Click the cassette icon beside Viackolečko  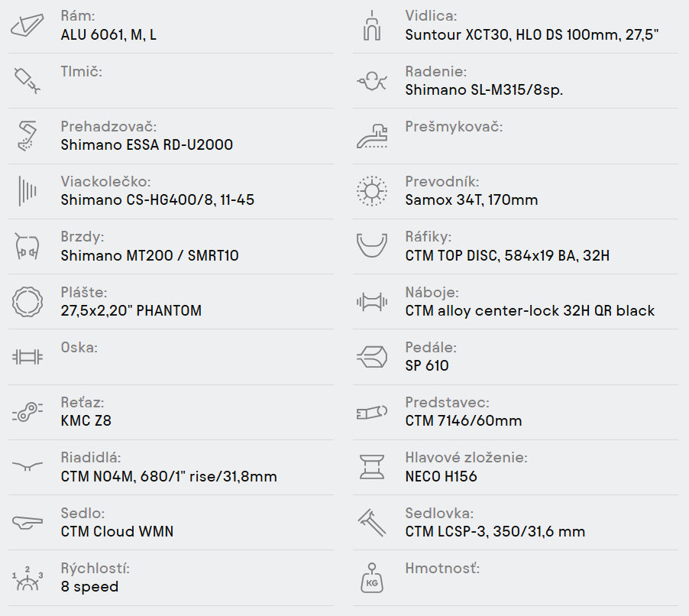27,191
